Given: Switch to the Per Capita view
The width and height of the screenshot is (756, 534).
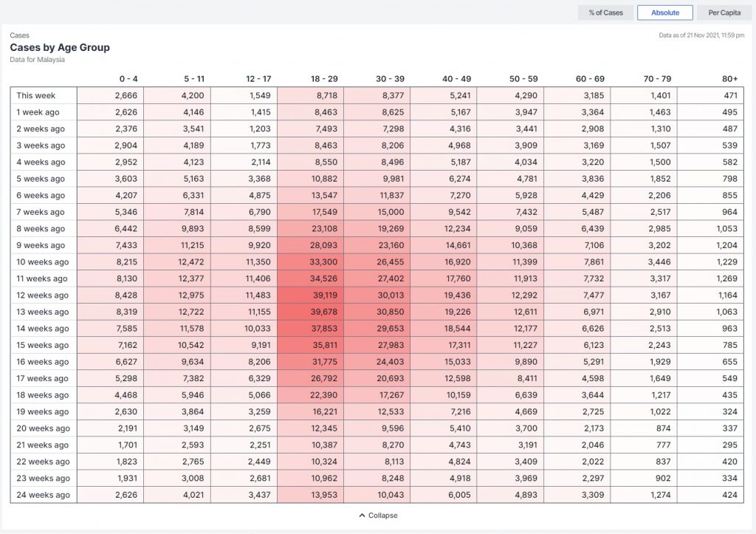Looking at the screenshot, I should coord(724,13).
